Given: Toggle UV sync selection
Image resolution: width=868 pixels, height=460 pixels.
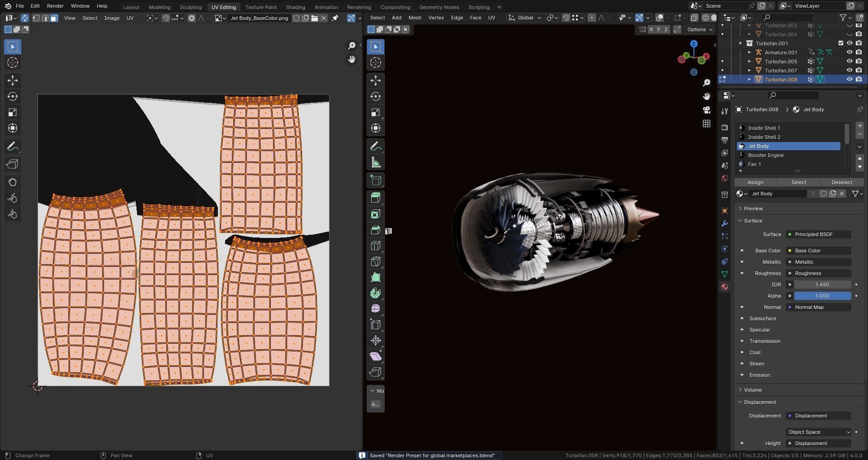Looking at the screenshot, I should [x=24, y=18].
